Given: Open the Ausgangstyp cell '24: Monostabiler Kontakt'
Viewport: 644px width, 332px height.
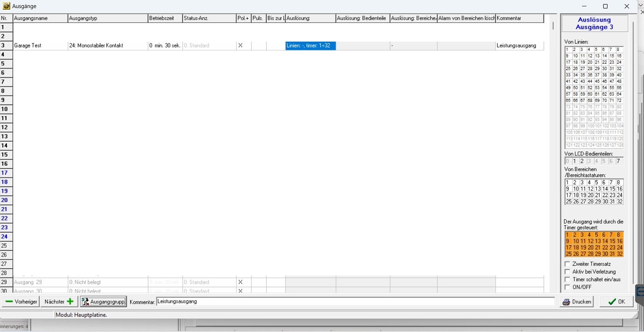Looking at the screenshot, I should pos(108,46).
